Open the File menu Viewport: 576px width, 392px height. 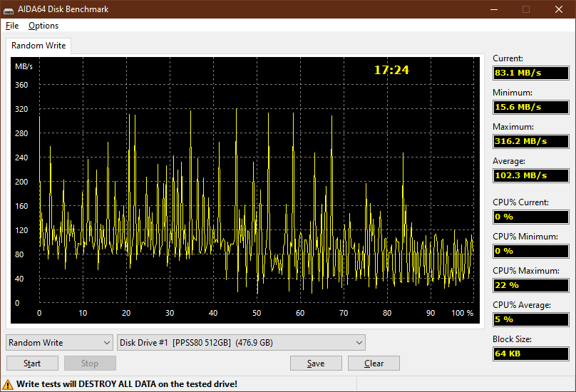[x=12, y=26]
